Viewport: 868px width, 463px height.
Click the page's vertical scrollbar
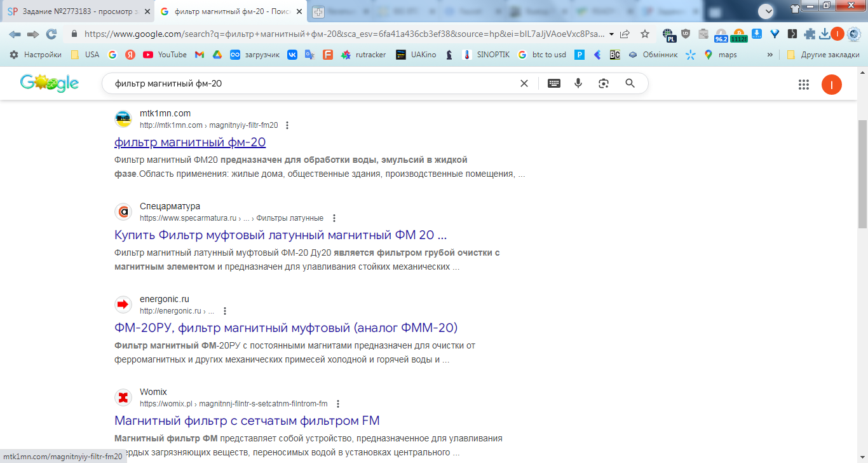click(862, 174)
